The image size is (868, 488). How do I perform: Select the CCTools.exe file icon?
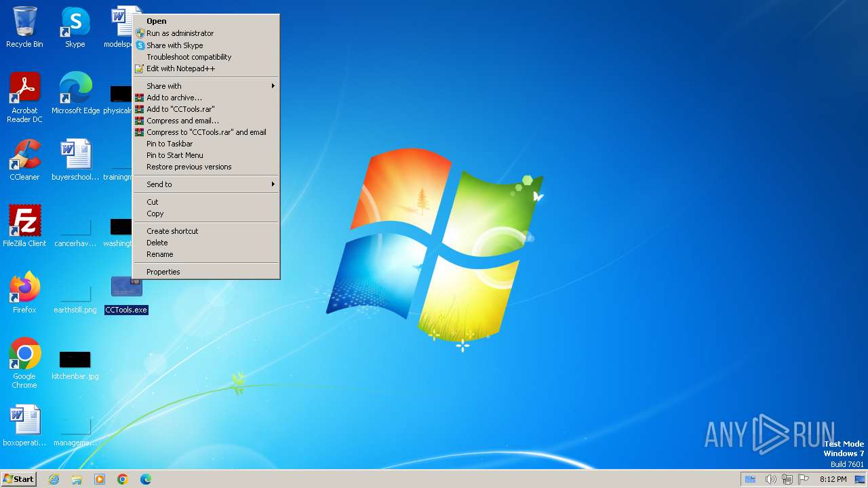(x=126, y=296)
